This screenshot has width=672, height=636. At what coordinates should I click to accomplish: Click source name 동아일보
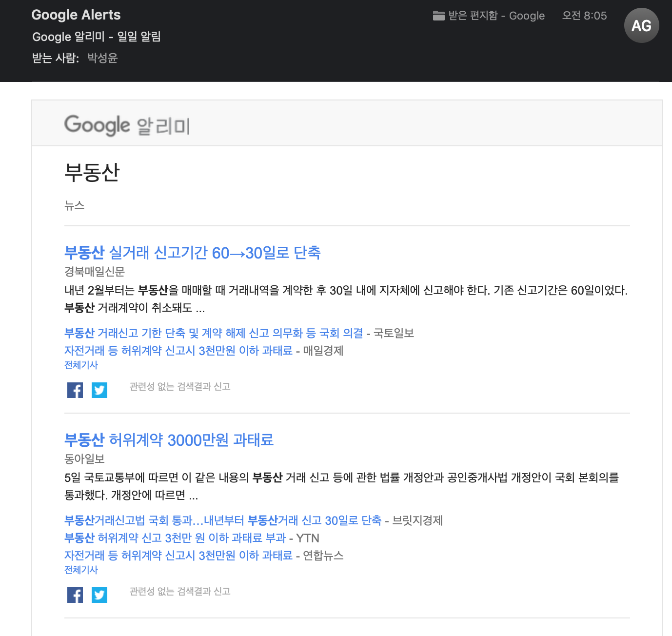pyautogui.click(x=84, y=459)
